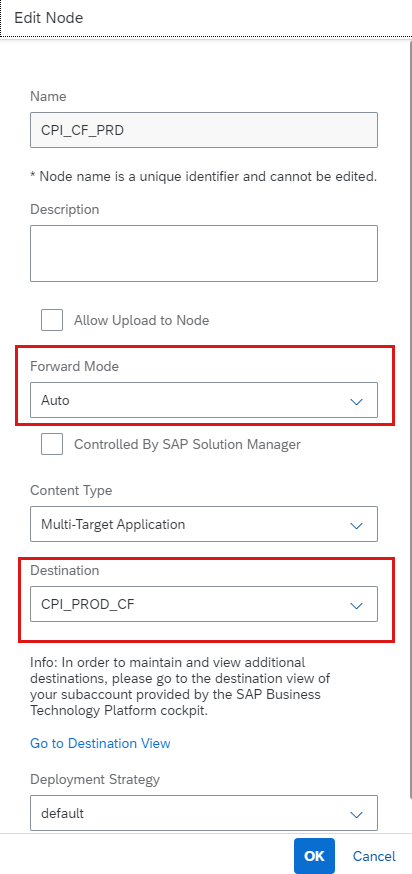This screenshot has width=412, height=874.
Task: Click into the Description text area
Action: coord(204,254)
